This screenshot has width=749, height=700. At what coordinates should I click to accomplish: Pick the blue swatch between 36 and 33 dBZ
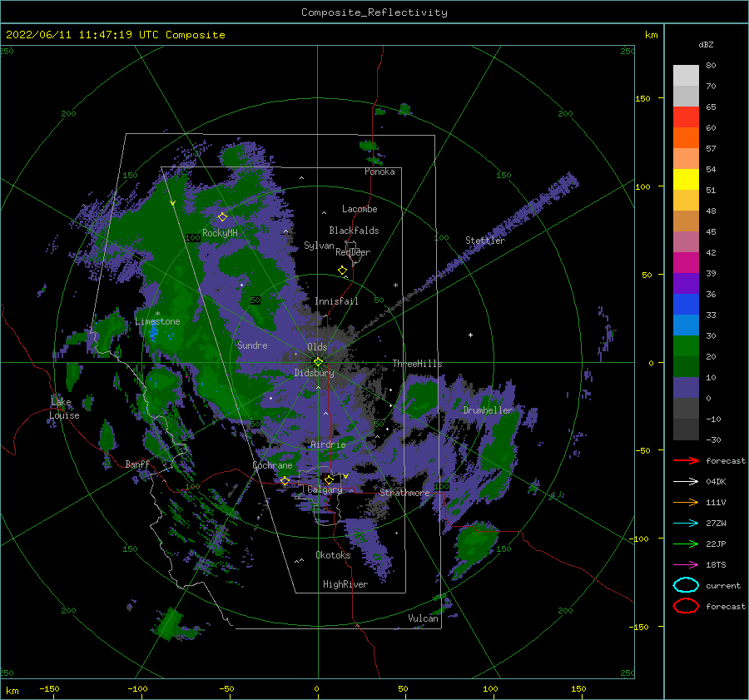pos(686,305)
